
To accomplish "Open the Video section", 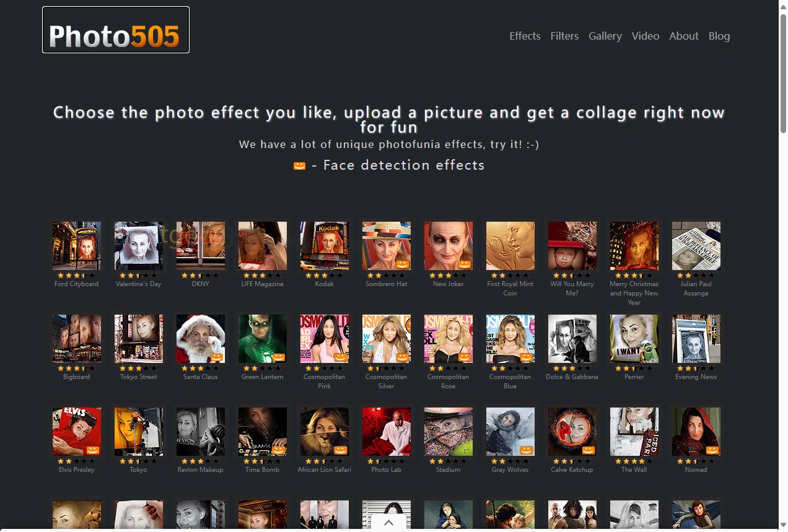I will (x=645, y=36).
